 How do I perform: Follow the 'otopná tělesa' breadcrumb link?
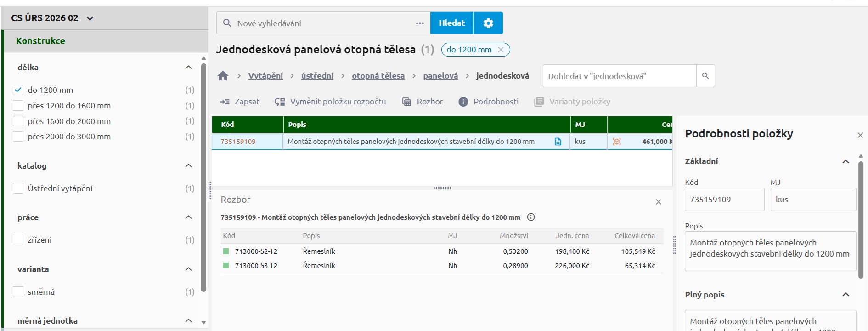tap(378, 76)
